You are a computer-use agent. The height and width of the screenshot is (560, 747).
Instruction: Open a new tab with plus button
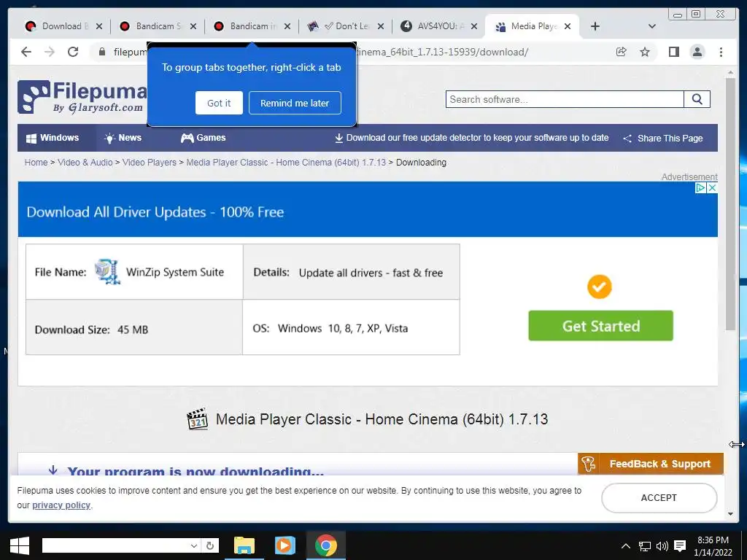[595, 26]
